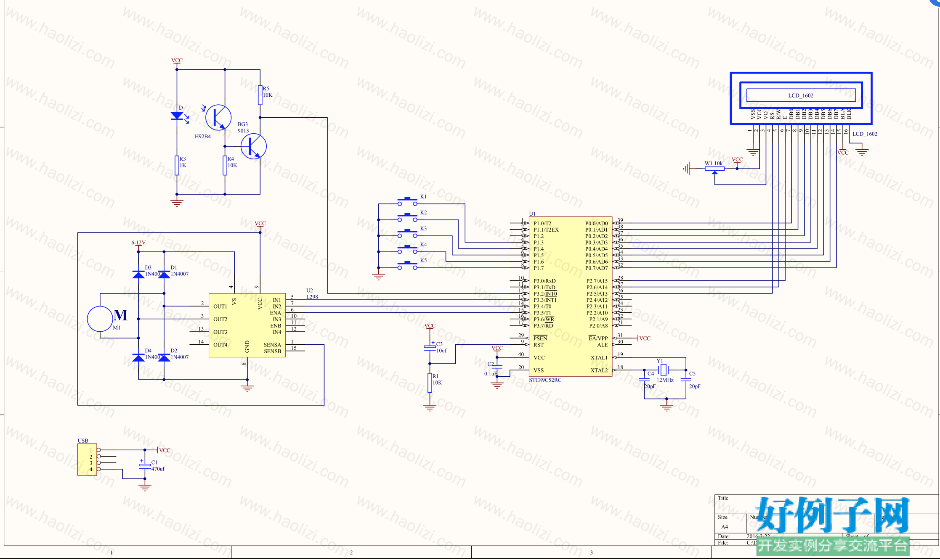Select the XTAL2 pin label
Screen dimensions: 940x560
(x=599, y=370)
